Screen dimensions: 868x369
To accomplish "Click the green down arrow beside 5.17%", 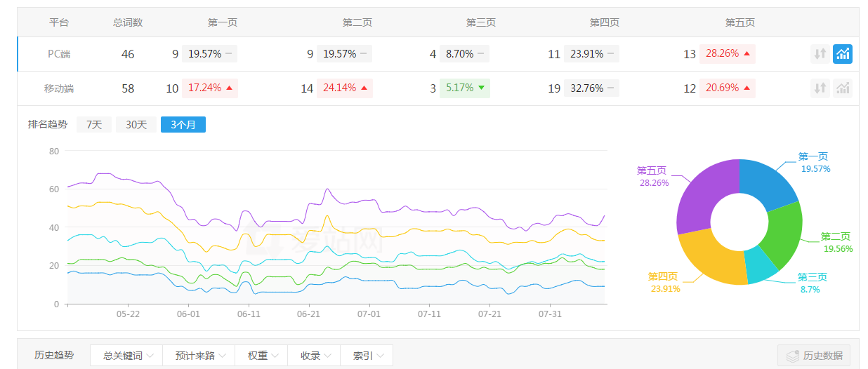I will pyautogui.click(x=481, y=88).
